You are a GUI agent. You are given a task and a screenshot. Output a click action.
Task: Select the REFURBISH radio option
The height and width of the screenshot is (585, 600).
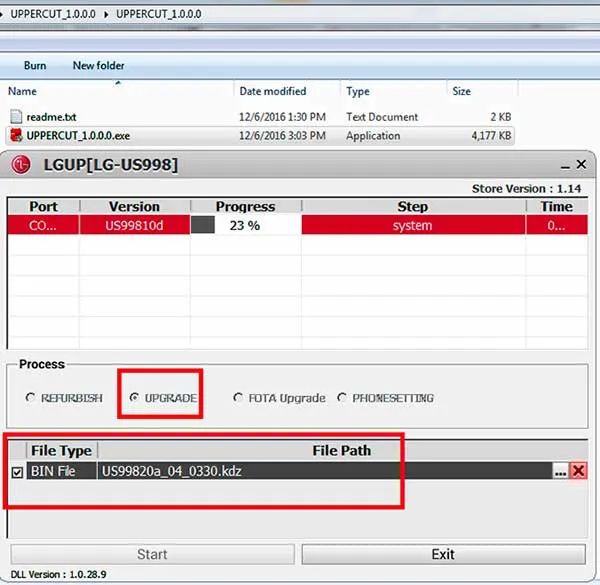point(30,398)
